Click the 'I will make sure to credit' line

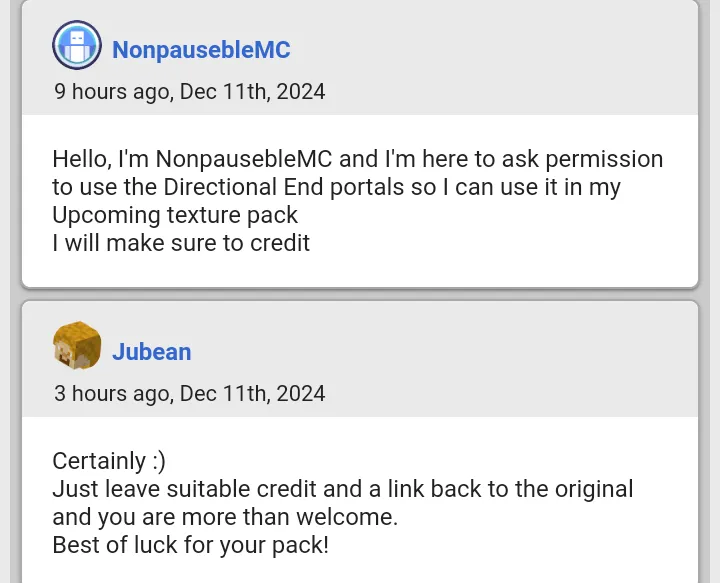[181, 243]
